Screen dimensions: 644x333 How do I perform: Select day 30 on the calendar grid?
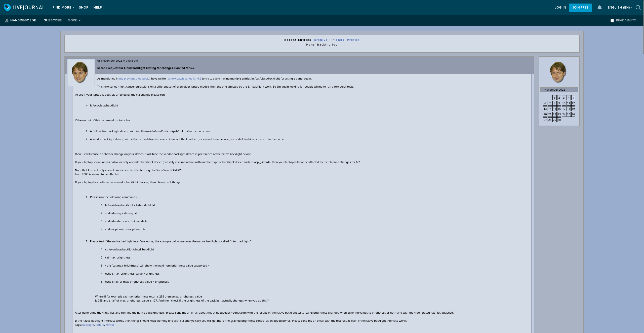(559, 120)
